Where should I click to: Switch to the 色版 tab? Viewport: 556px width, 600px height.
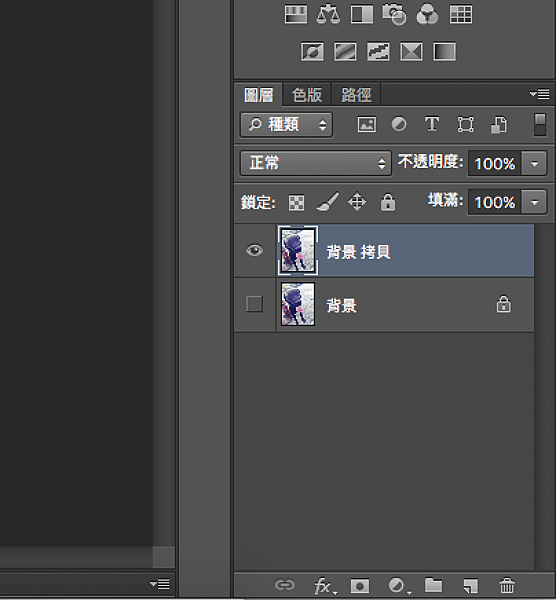click(x=307, y=95)
